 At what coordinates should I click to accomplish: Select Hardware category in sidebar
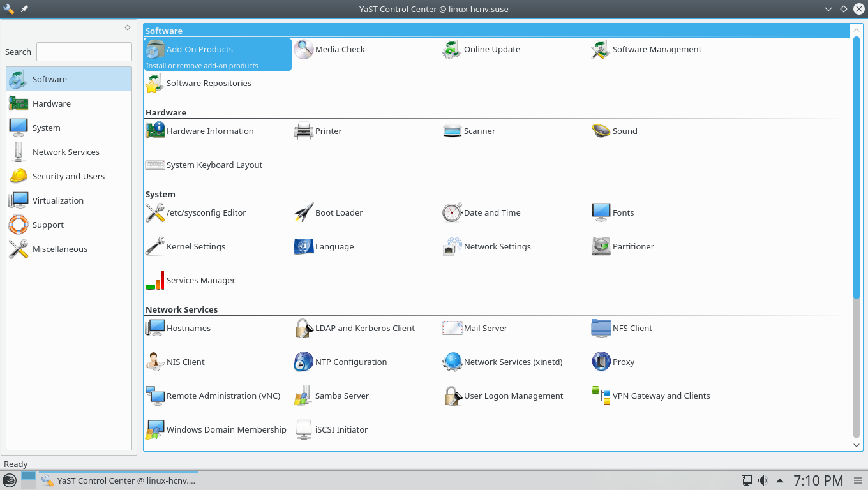coord(69,104)
